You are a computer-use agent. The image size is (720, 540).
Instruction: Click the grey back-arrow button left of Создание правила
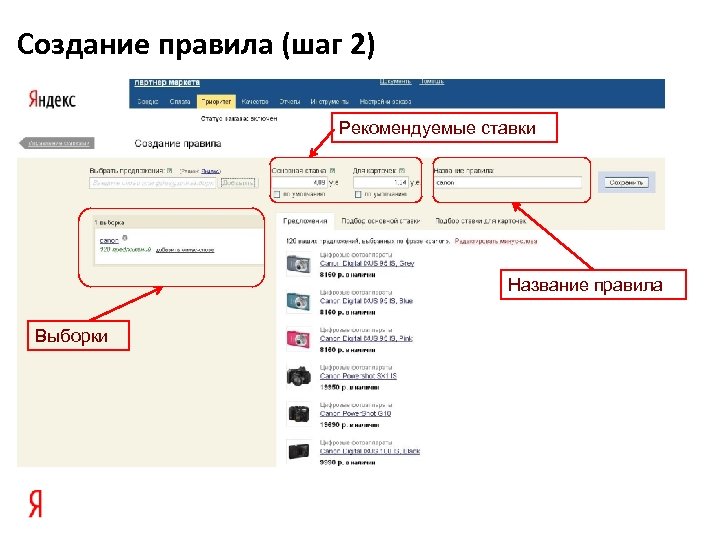pyautogui.click(x=57, y=143)
